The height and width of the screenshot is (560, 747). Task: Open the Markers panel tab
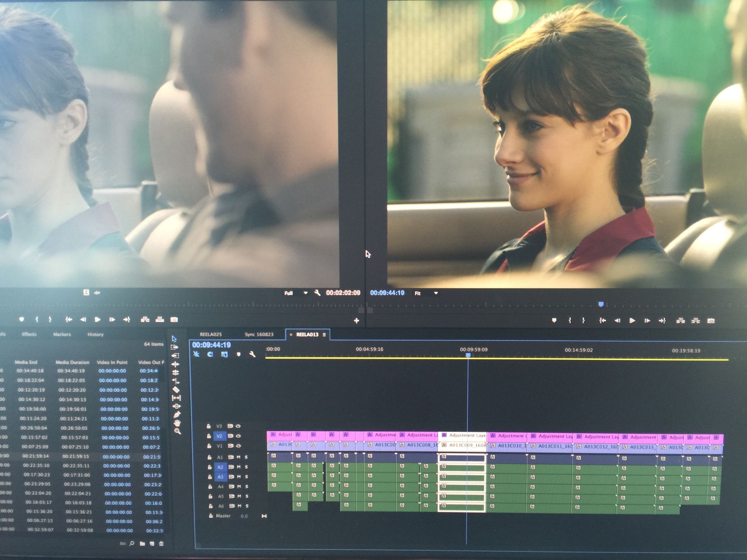pos(62,334)
